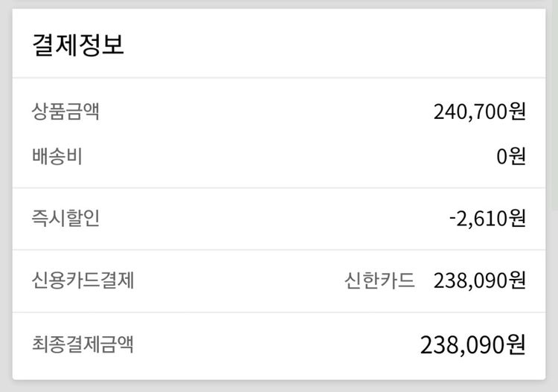Click the divider line below 결제정보 header
This screenshot has width=558, height=392.
pyautogui.click(x=279, y=77)
